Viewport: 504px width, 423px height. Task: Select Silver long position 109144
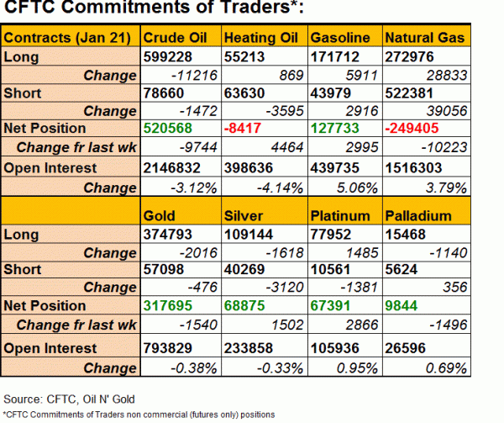250,235
